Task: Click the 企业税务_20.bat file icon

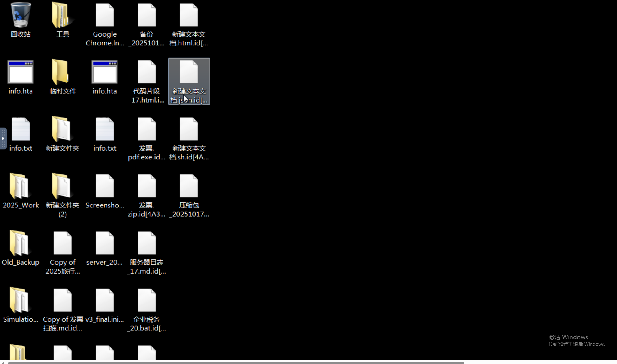Action: (x=147, y=300)
